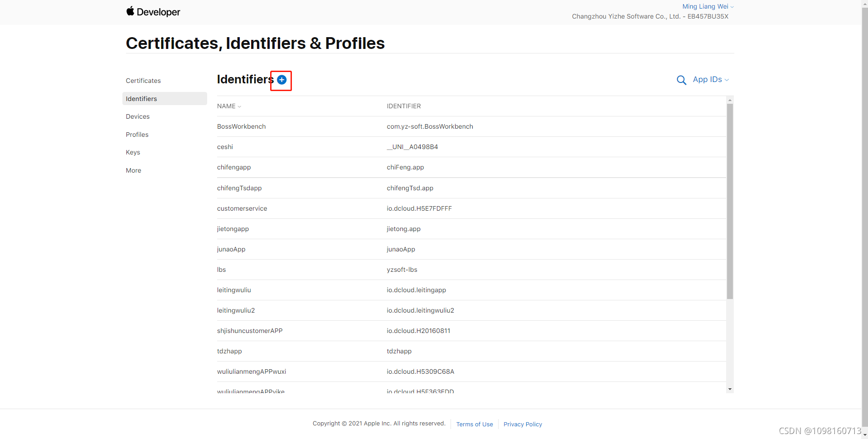868x439 pixels.
Task: Click the __UNI__A0498B4 identifier text
Action: tap(412, 147)
